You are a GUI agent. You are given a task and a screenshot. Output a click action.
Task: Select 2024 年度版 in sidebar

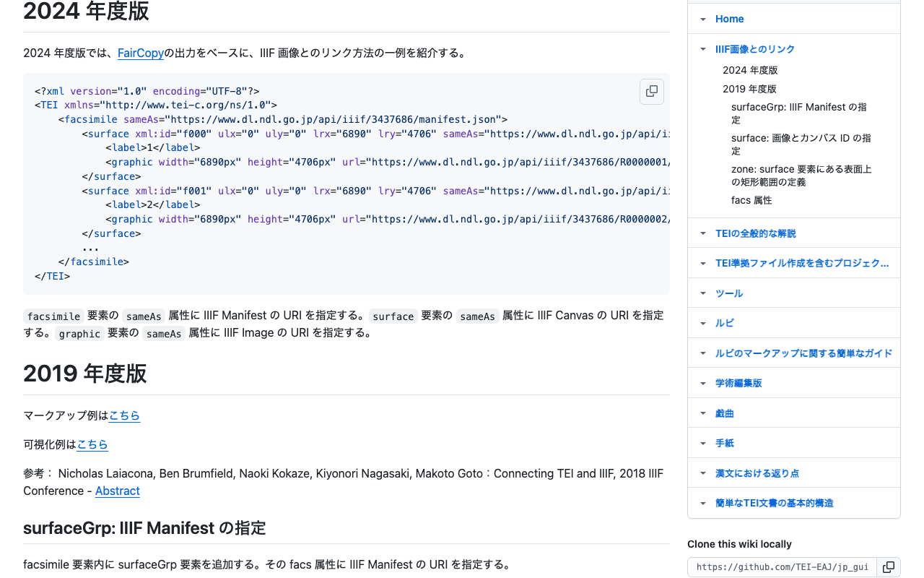tap(749, 70)
